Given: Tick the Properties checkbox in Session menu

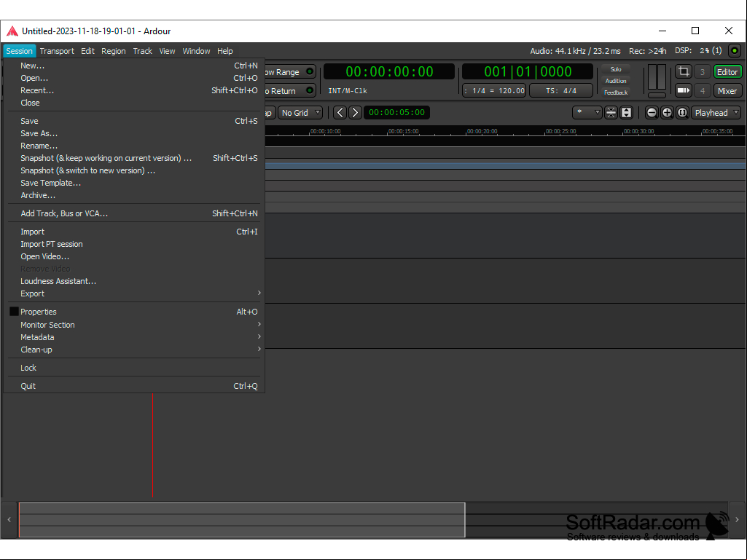Looking at the screenshot, I should click(15, 312).
